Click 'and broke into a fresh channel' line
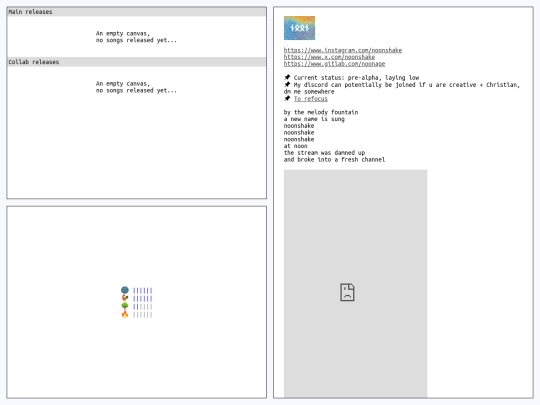Image resolution: width=540 pixels, height=405 pixels. point(334,160)
